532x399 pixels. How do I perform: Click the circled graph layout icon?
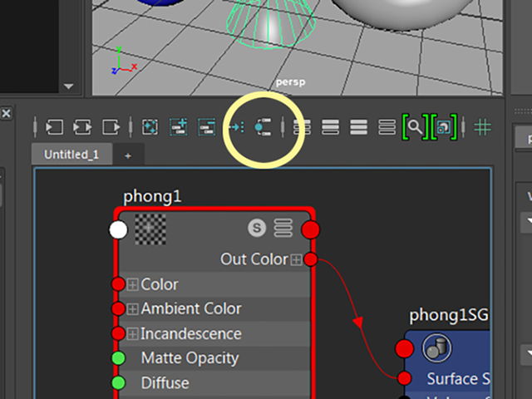point(263,127)
